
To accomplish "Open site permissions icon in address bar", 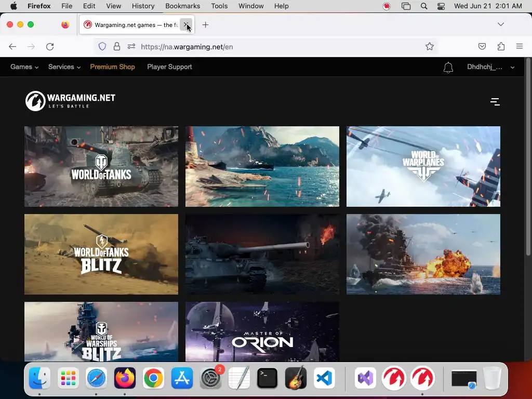I will 131,46.
